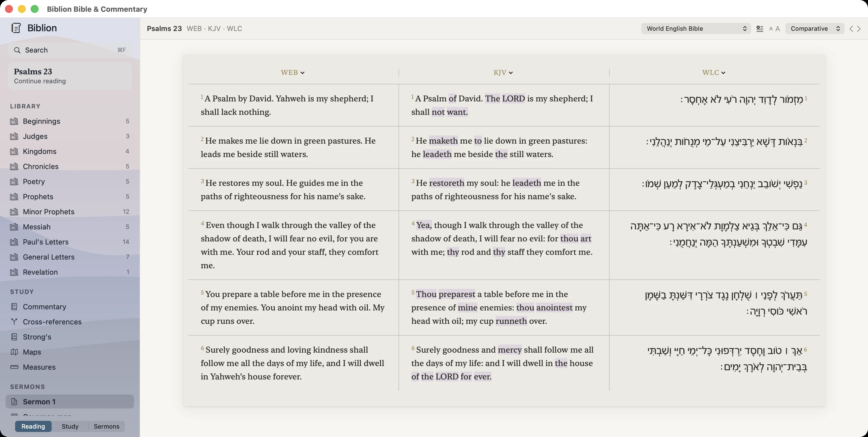Viewport: 868px width, 437px height.
Task: Switch to the Study tab
Action: (70, 426)
